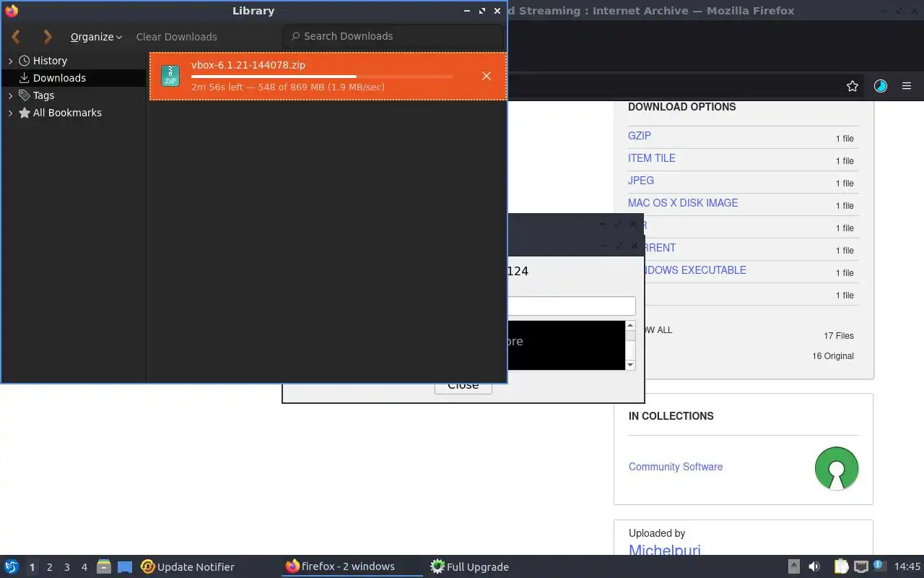
Task: Open update notification tray icon
Action: tap(879, 566)
